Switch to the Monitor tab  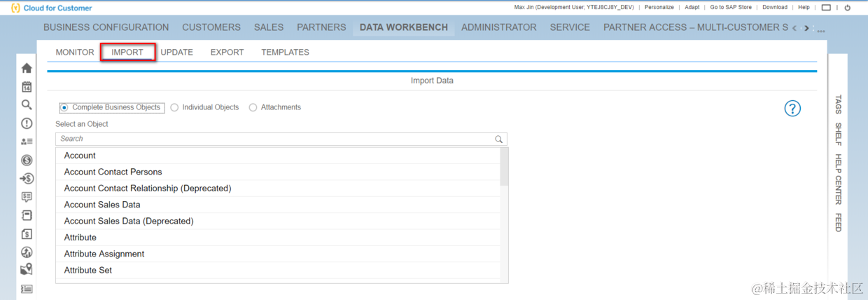click(75, 52)
